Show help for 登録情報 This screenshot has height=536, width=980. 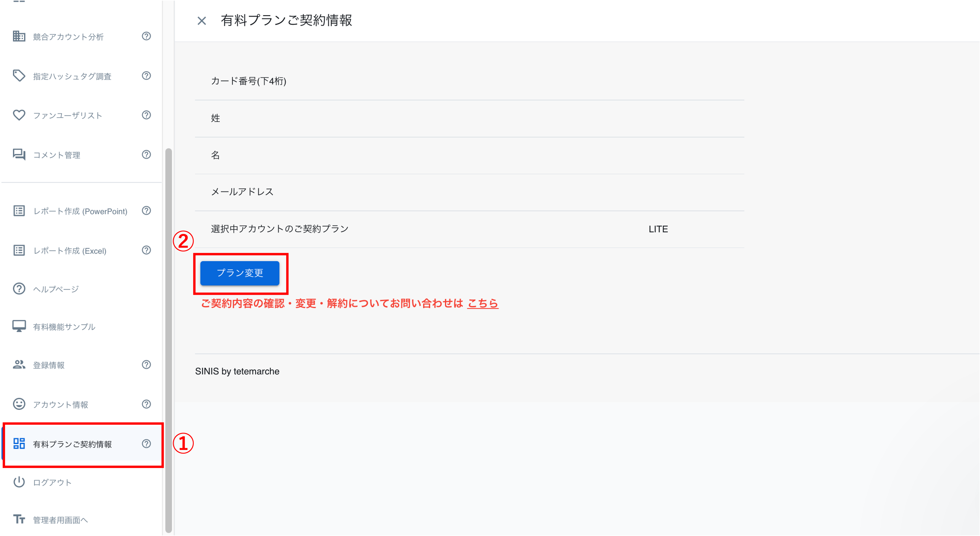click(146, 365)
